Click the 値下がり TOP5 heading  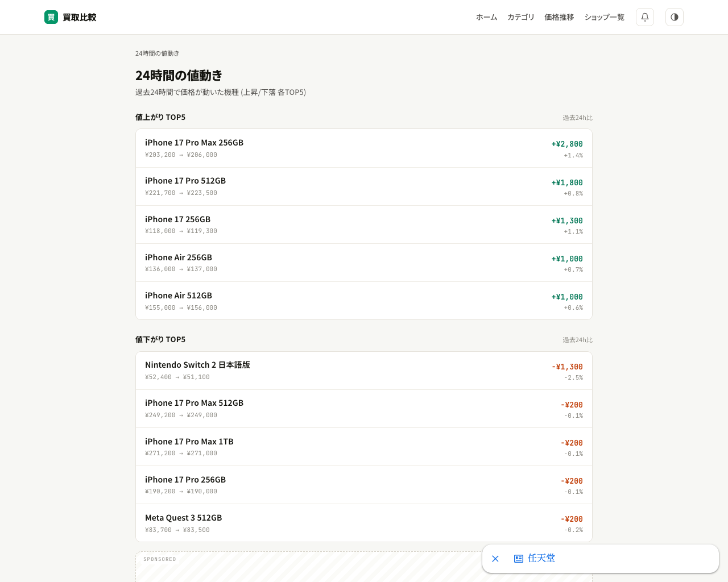160,339
